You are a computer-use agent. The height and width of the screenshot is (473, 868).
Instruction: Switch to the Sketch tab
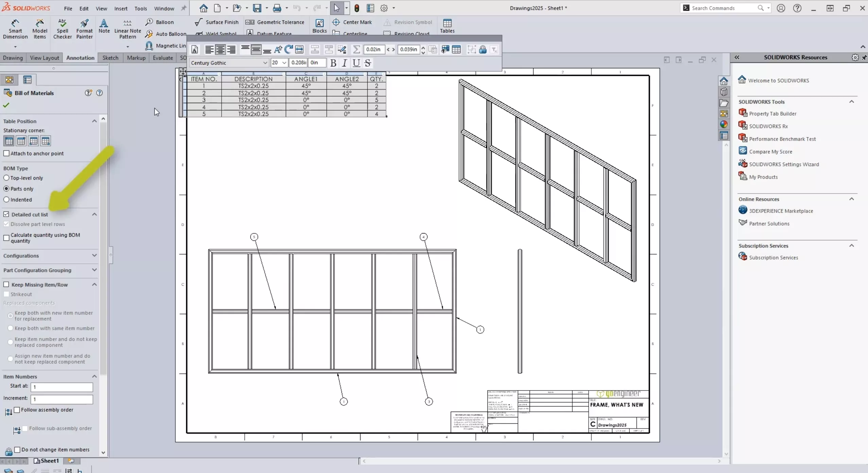(x=109, y=57)
